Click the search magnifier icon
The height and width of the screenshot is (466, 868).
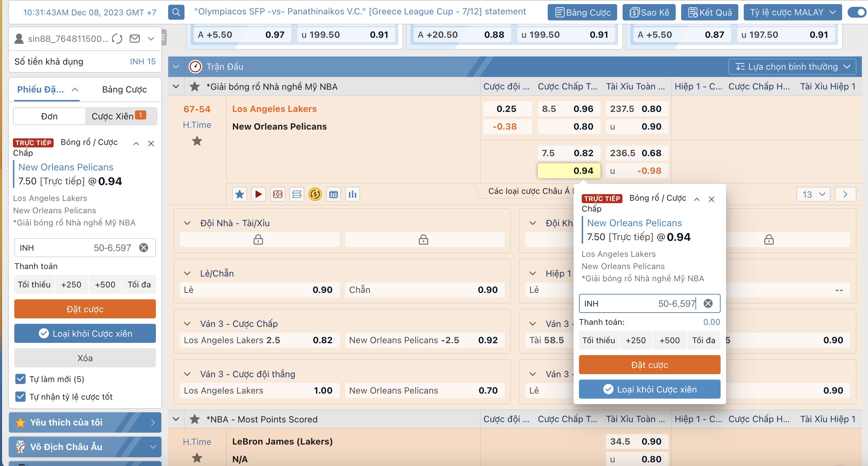[x=176, y=13]
